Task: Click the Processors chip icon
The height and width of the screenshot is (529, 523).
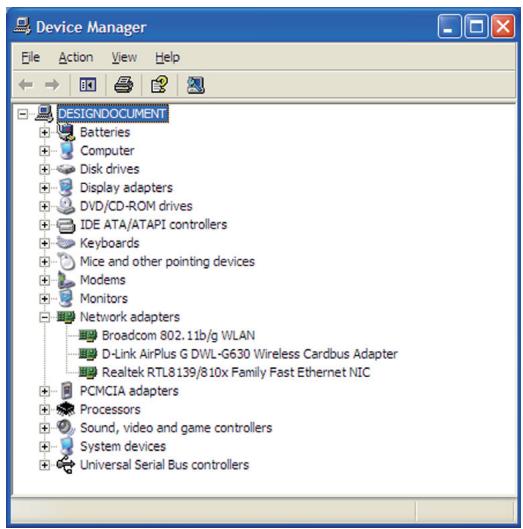Action: click(66, 409)
